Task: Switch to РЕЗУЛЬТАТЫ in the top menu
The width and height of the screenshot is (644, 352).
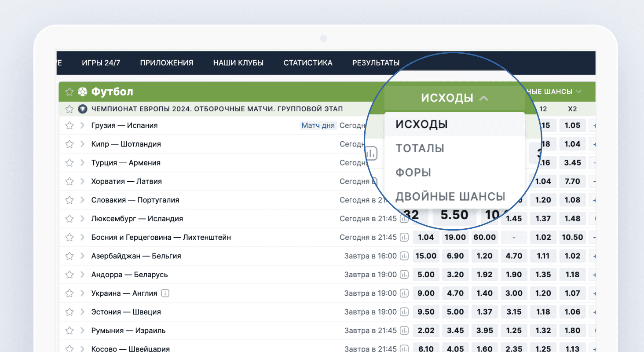Action: (x=376, y=62)
